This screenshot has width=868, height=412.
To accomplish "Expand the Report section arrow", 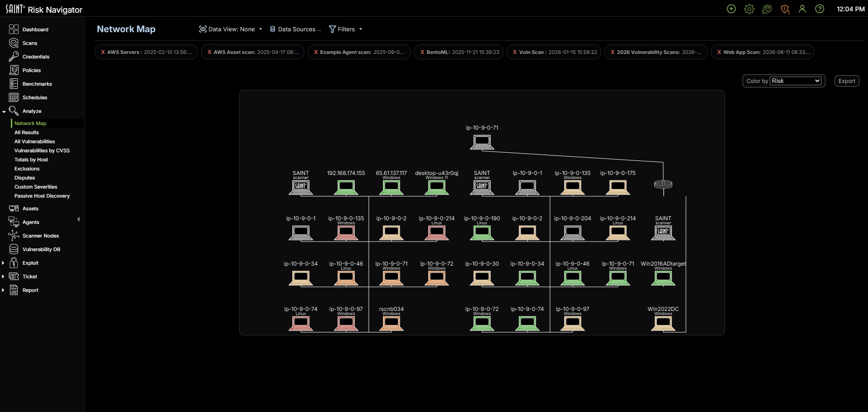I will (x=3, y=290).
